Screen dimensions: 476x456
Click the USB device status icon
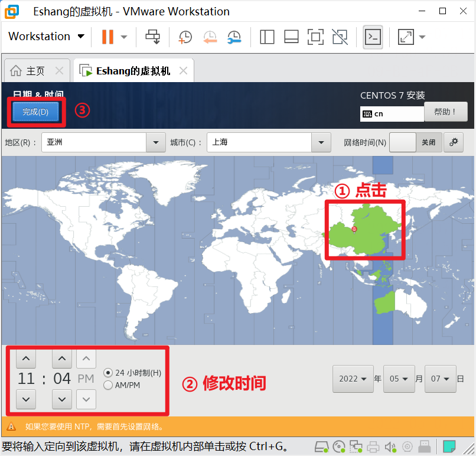(x=425, y=447)
